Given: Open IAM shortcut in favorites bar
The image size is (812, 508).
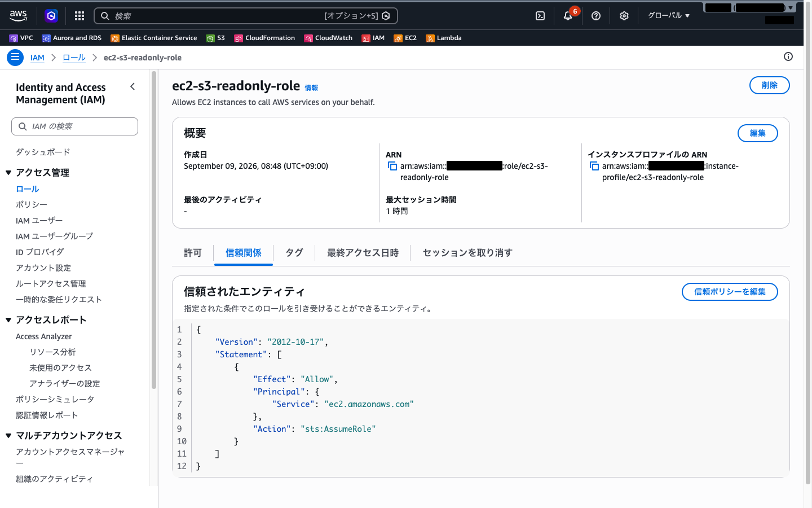Looking at the screenshot, I should coord(373,38).
